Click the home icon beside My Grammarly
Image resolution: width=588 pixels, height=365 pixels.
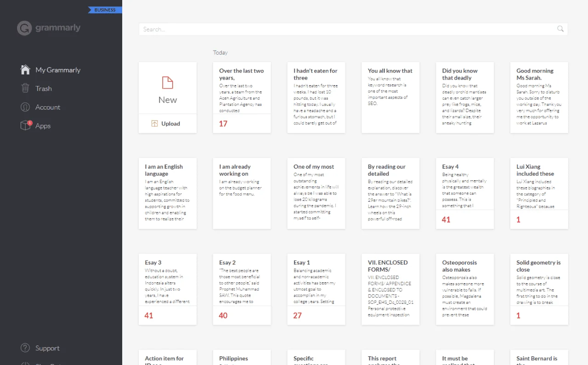click(25, 70)
